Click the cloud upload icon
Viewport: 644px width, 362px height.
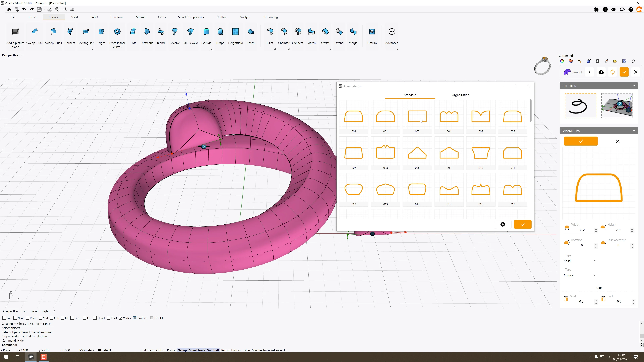point(601,72)
